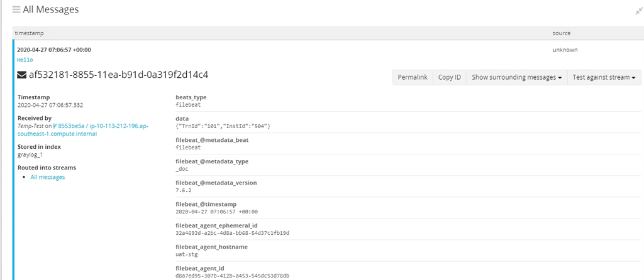Viewport: 644px width, 280px height.
Task: Click the filebeat_agent_hostname field label
Action: coord(211,247)
